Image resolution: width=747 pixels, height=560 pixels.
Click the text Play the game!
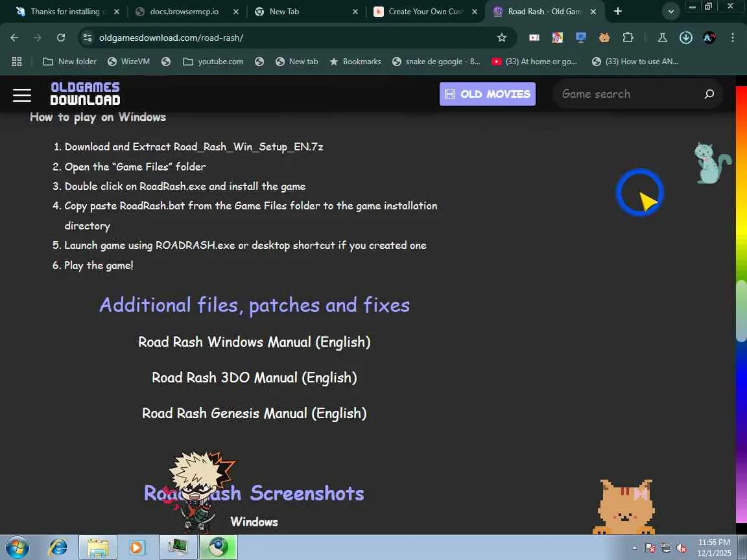99,265
